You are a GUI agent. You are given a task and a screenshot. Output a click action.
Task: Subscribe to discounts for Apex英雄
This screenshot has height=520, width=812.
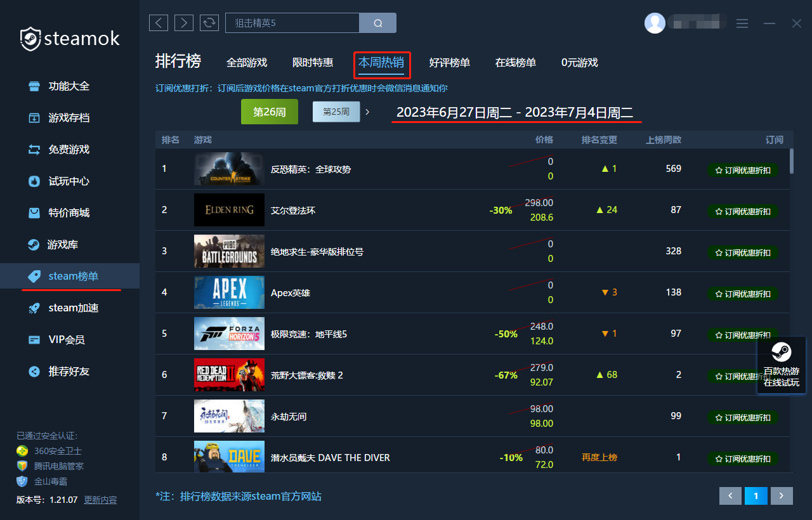pos(743,294)
